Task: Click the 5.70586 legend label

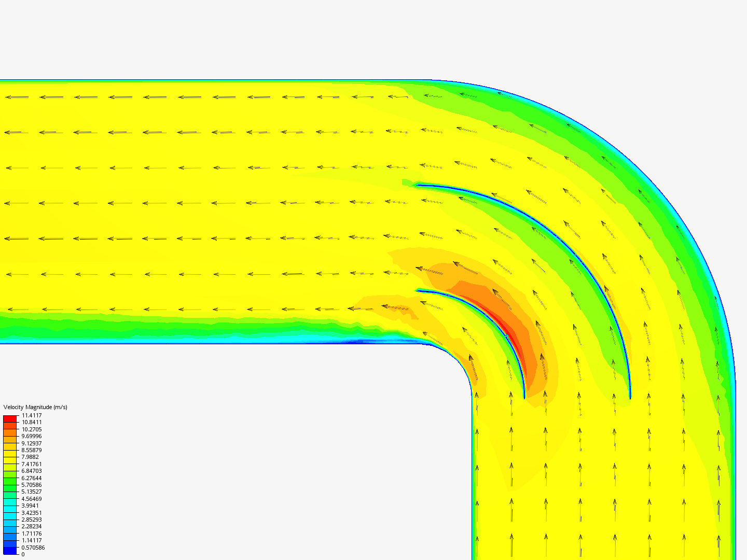Action: [x=32, y=485]
